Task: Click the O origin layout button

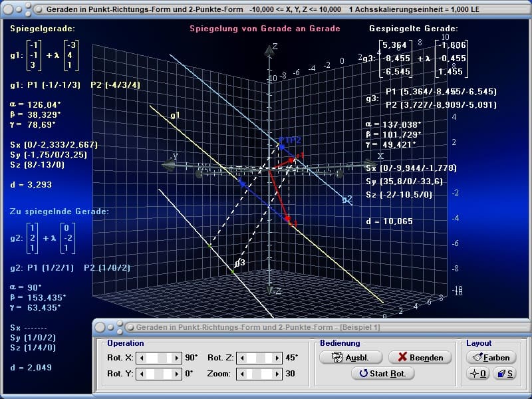Action: pyautogui.click(x=477, y=373)
